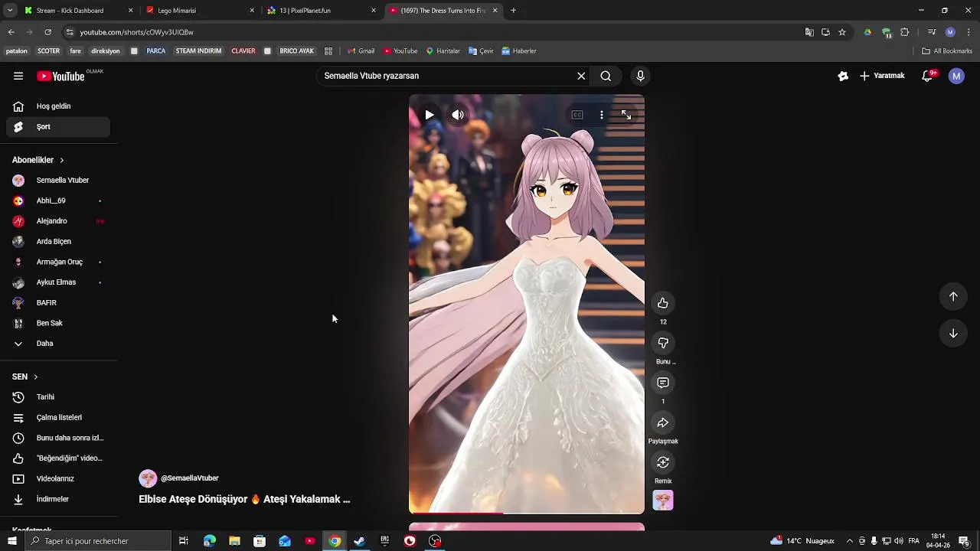
Task: Reload the current page
Action: pos(47,32)
